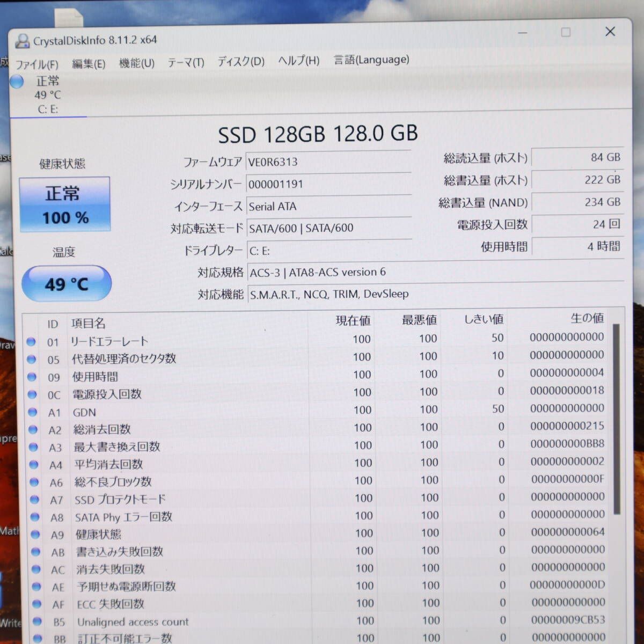Click status dot for SSD プロテクトモード row
The width and height of the screenshot is (644, 644).
(34, 500)
